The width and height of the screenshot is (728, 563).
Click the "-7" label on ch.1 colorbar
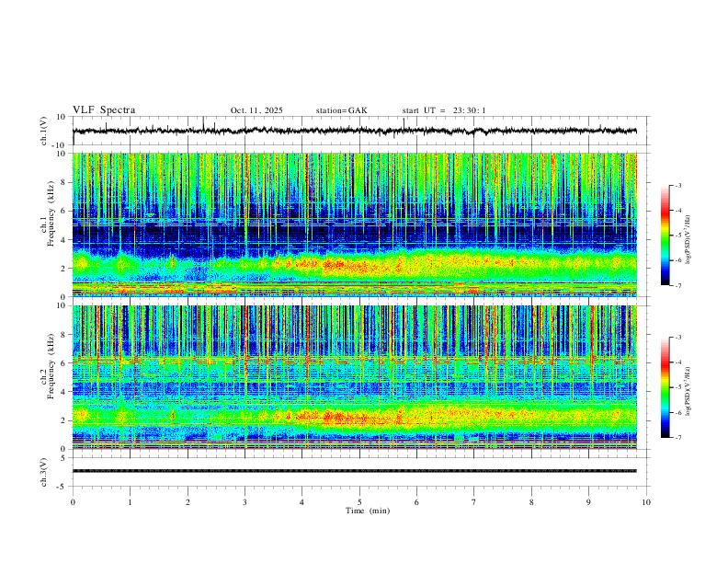click(x=678, y=286)
